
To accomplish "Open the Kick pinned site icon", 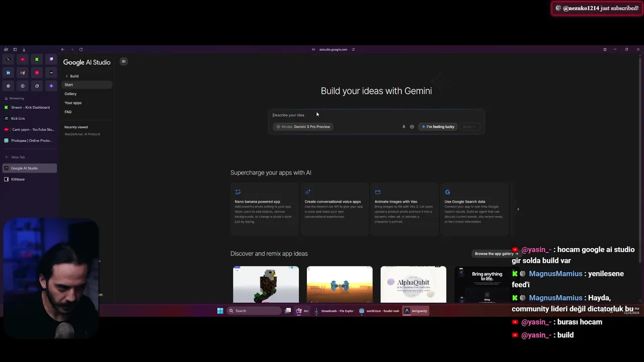I will point(37,59).
